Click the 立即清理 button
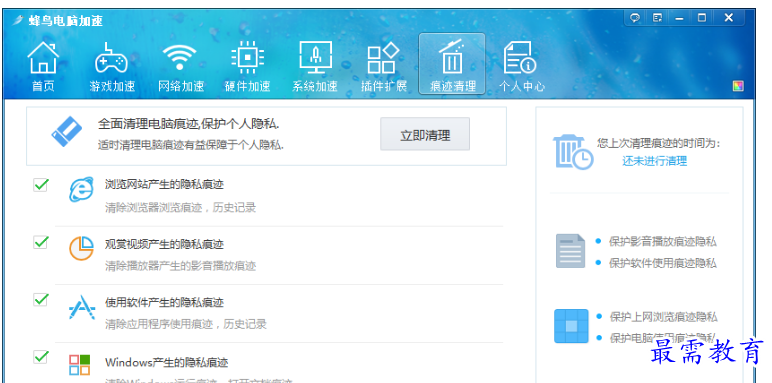772x383 pixels. coord(425,134)
